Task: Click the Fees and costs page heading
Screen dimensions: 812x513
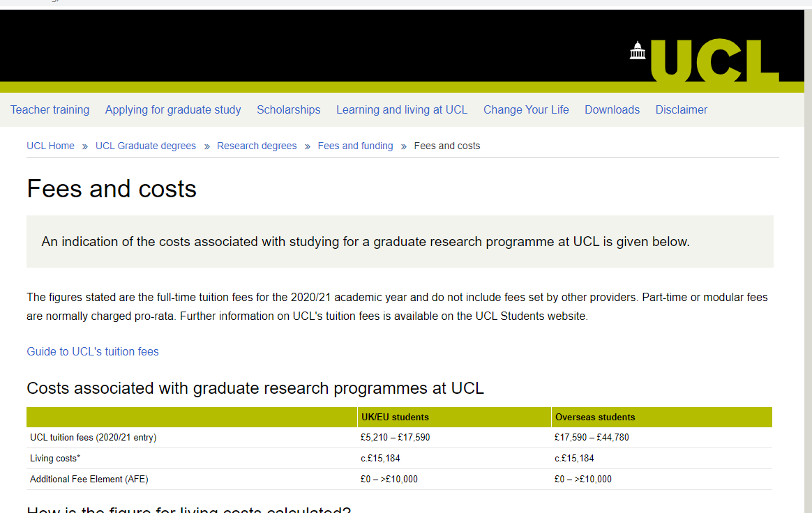Action: 112,189
